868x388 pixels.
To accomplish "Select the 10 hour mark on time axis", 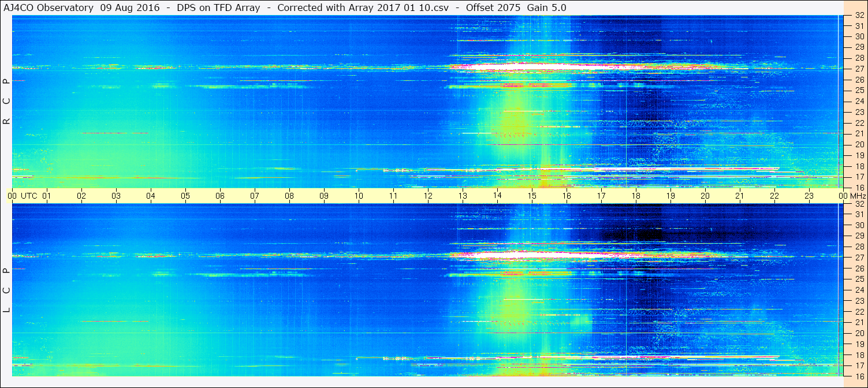I will pos(359,196).
